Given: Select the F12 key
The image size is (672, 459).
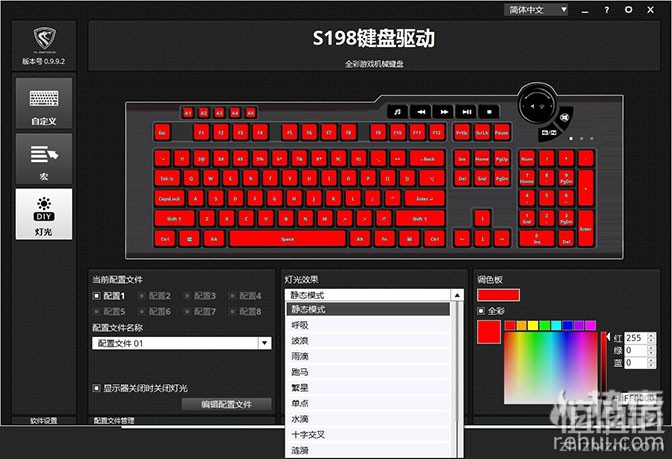Looking at the screenshot, I should point(437,133).
